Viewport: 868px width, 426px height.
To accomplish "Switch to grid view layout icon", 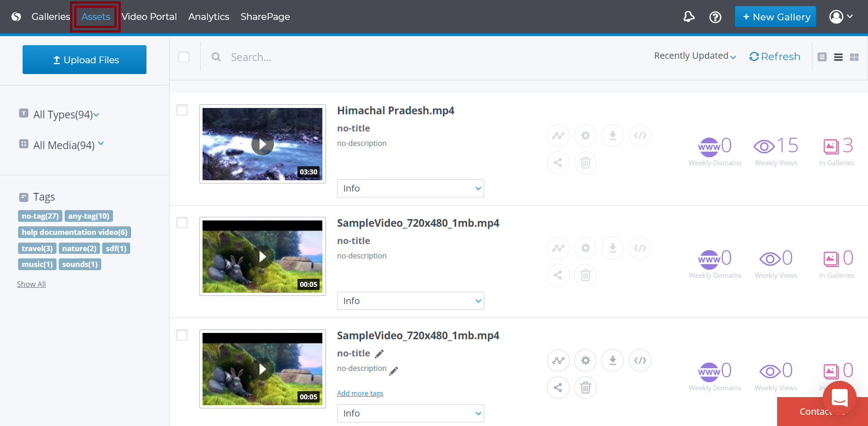I will point(854,57).
